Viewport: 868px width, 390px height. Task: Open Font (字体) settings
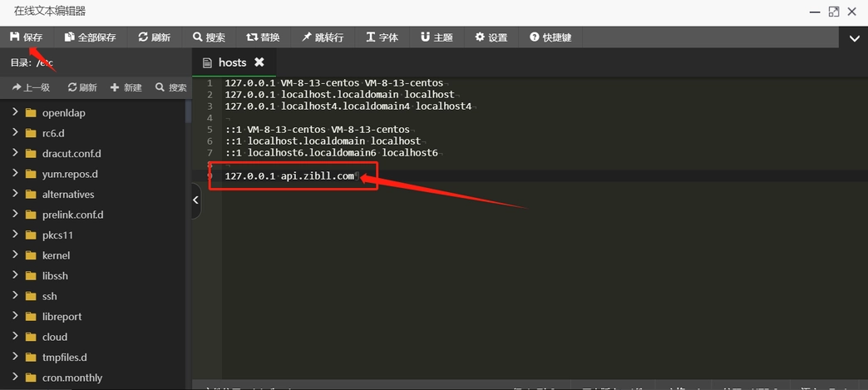pyautogui.click(x=382, y=37)
